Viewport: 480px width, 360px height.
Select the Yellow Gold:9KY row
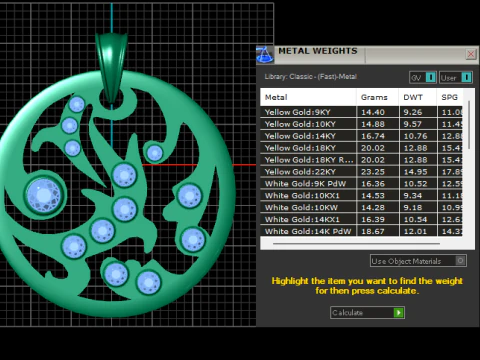tap(361, 112)
